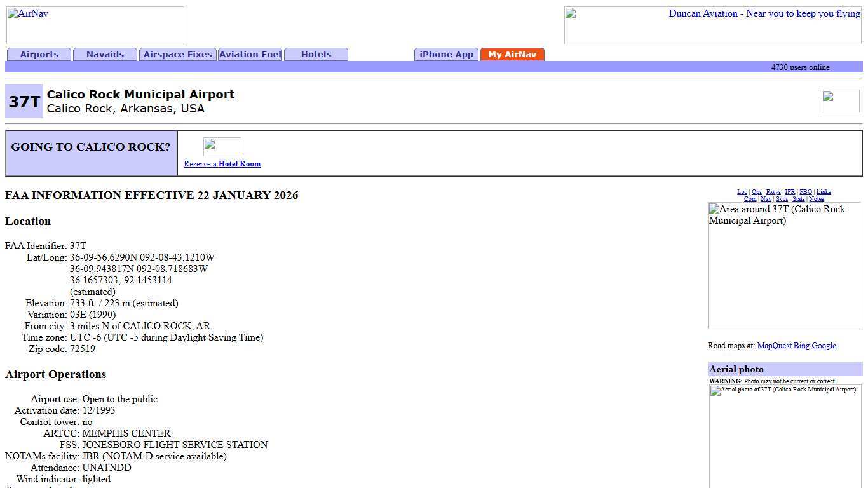Click the AirNav logo image

click(x=95, y=25)
